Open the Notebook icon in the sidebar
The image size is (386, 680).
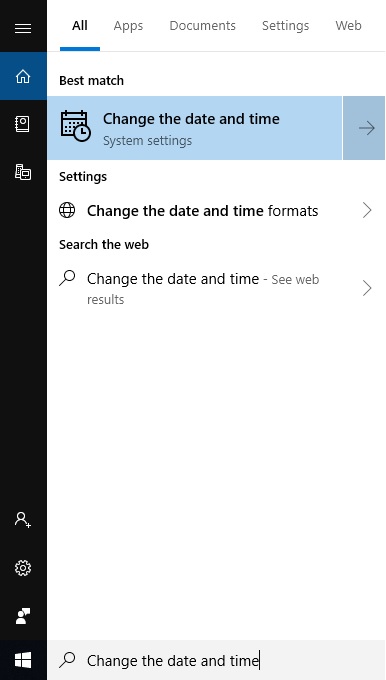tap(23, 124)
